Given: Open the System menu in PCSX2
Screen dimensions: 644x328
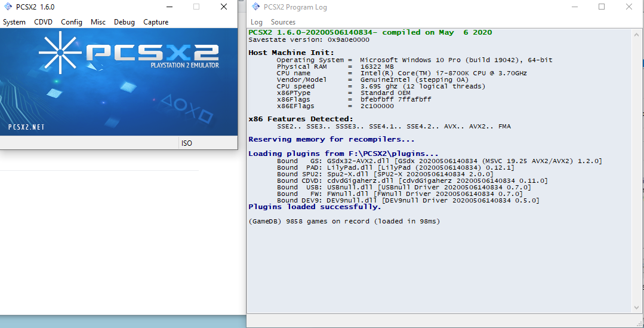Looking at the screenshot, I should coord(14,22).
